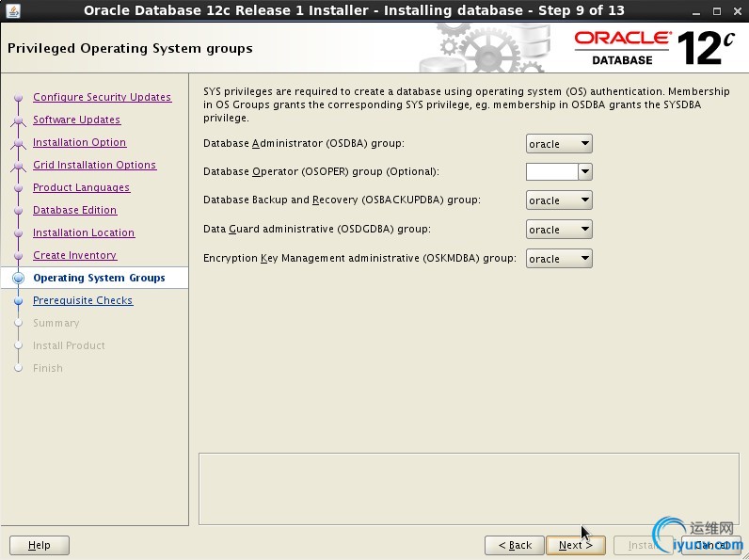Image resolution: width=749 pixels, height=560 pixels.
Task: Open the OSDGDBA Data Guard group dropdown
Action: pyautogui.click(x=559, y=230)
